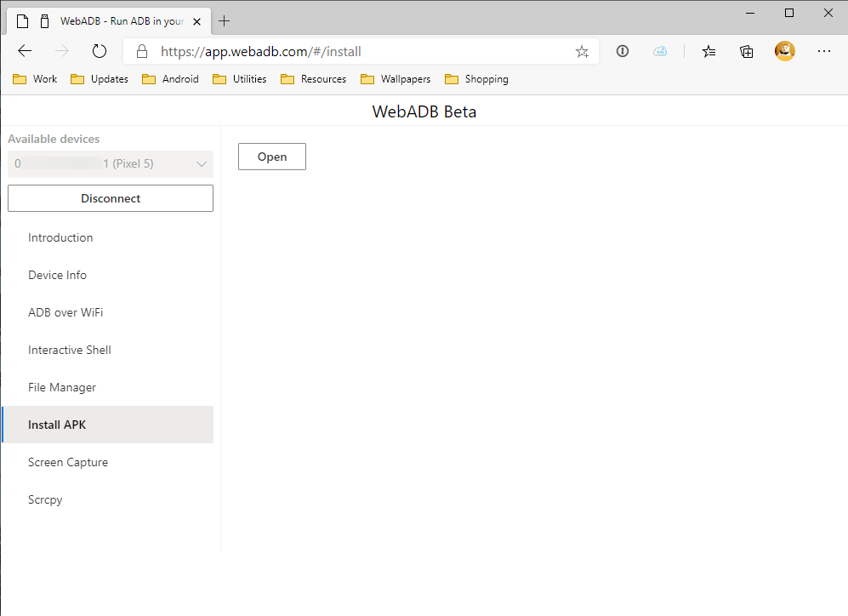
Task: Open the circled-exclamation extension icon
Action: click(623, 51)
